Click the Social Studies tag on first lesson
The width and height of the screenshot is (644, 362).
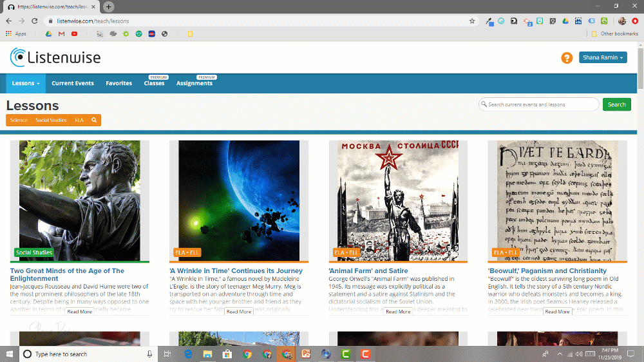pos(33,252)
